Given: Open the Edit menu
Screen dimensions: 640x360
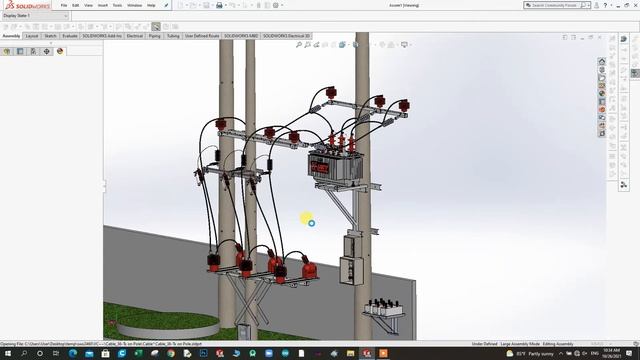Looking at the screenshot, I should pyautogui.click(x=76, y=5).
